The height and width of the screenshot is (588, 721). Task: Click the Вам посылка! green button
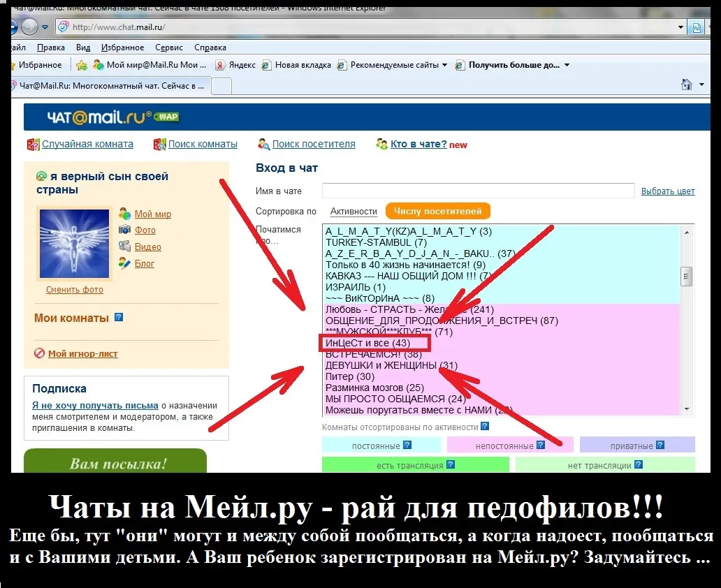click(x=115, y=461)
